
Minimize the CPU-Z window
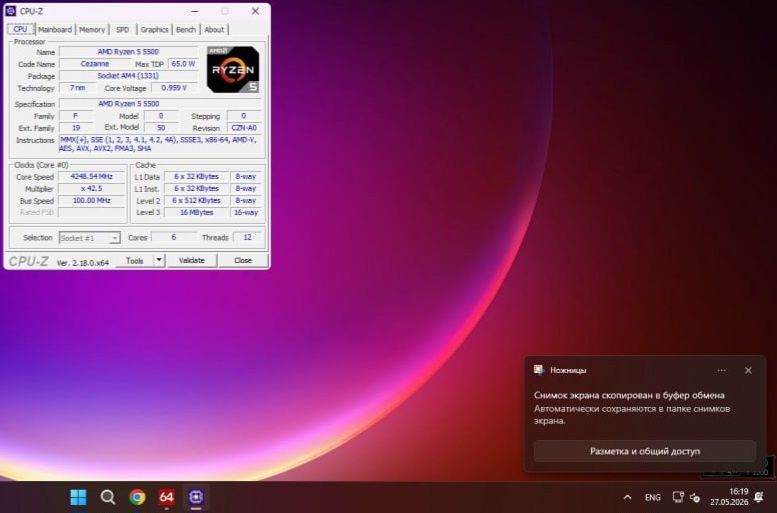(x=195, y=11)
